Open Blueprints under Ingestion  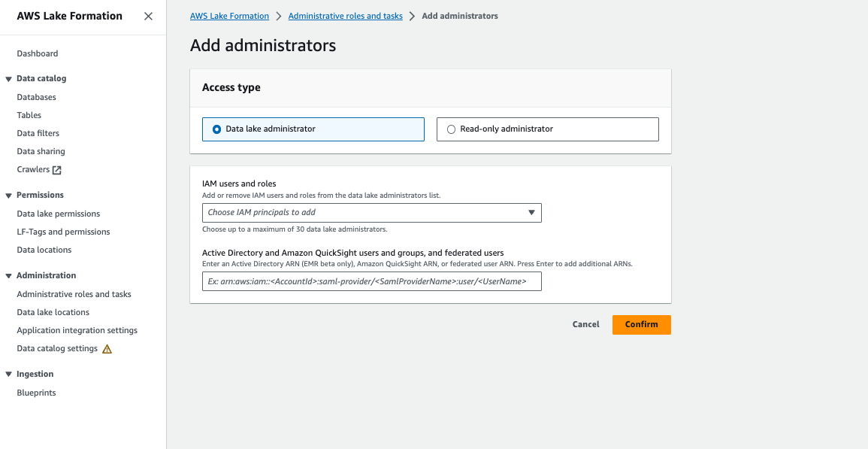click(36, 393)
